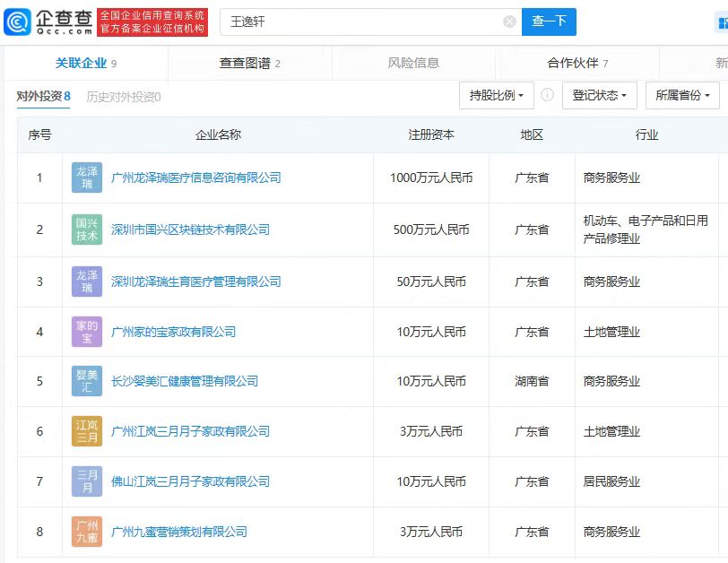Open 佛山江岚三月月子家政有限公司 link
728x563 pixels.
pyautogui.click(x=190, y=481)
